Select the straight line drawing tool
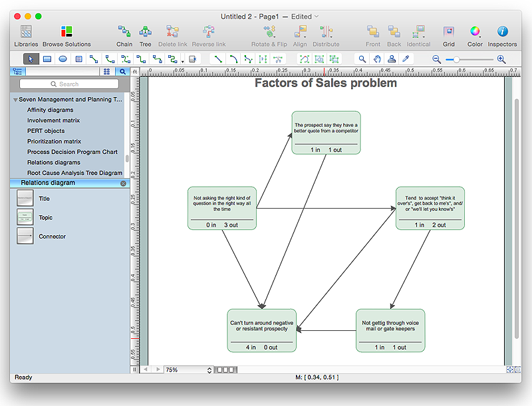This screenshot has height=406, width=532. point(218,59)
